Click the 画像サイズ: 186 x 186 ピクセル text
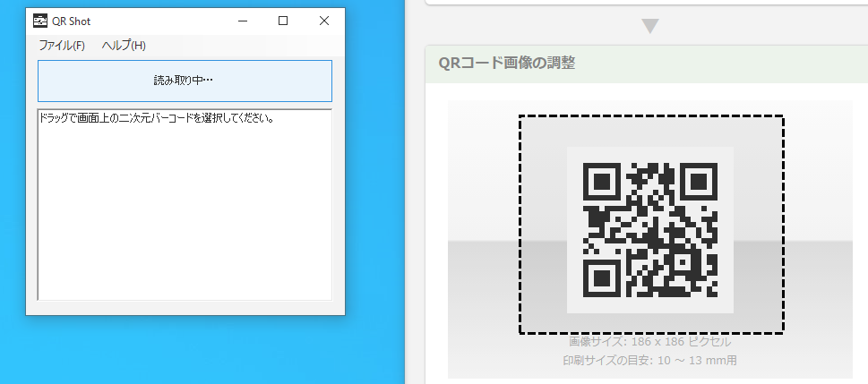 650,342
